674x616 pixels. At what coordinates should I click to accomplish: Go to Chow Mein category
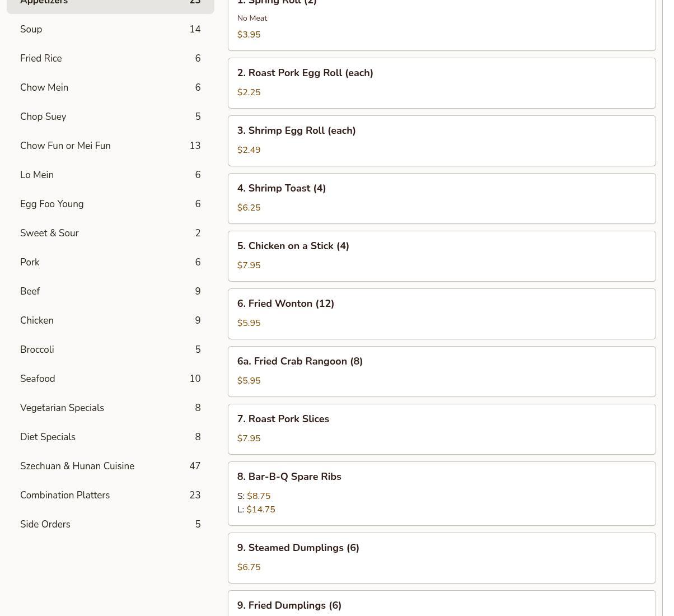click(x=110, y=87)
